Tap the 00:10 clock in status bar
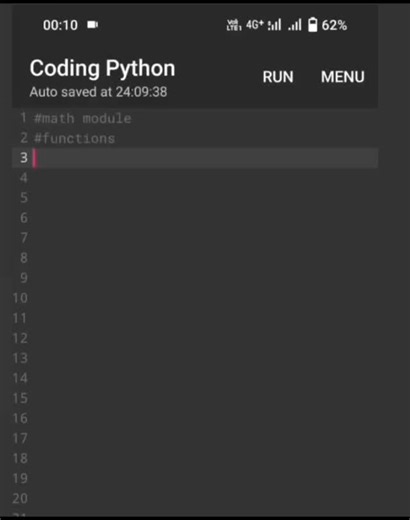The height and width of the screenshot is (520, 410). [60, 25]
